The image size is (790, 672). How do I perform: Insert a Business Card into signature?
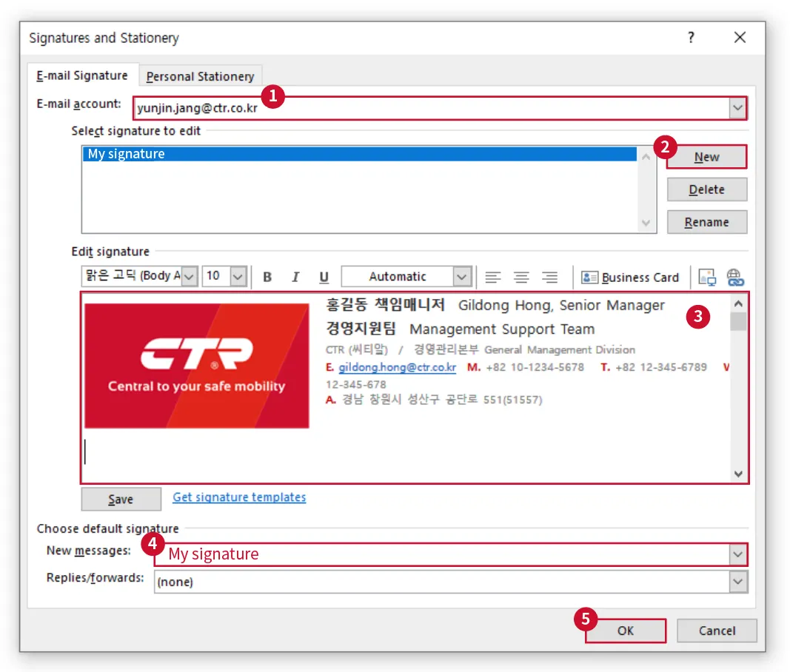click(x=630, y=278)
